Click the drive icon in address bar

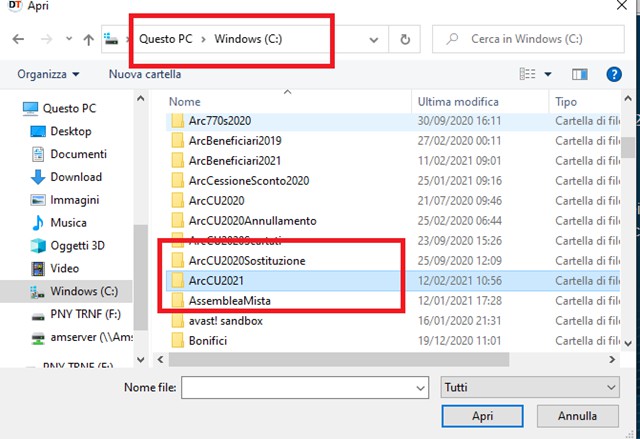click(111, 39)
